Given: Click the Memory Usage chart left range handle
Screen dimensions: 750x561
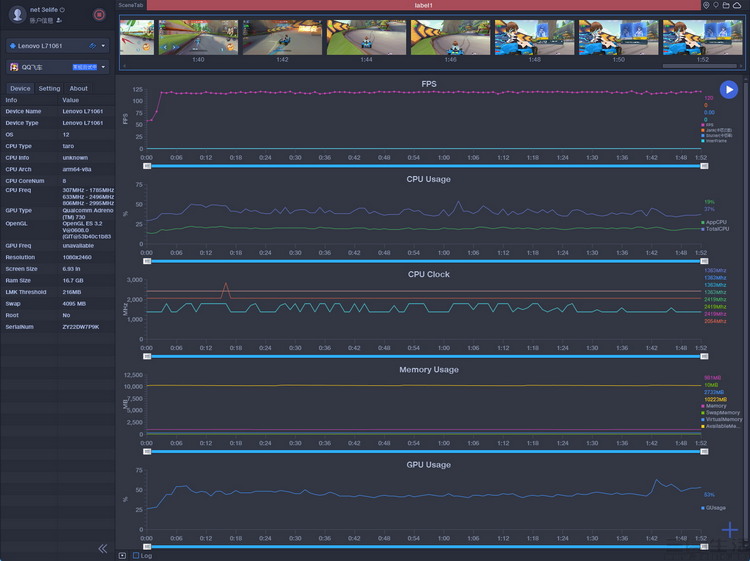Looking at the screenshot, I should click(147, 451).
